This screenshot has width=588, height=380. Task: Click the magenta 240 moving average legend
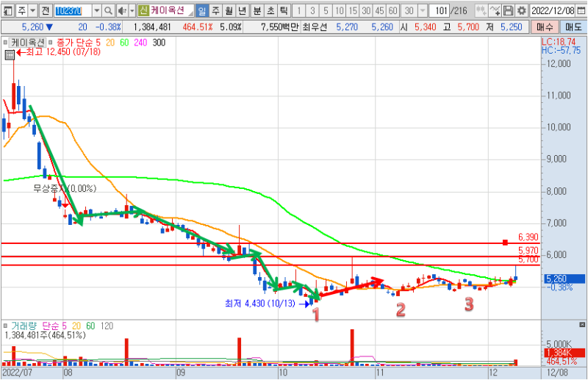coord(140,43)
